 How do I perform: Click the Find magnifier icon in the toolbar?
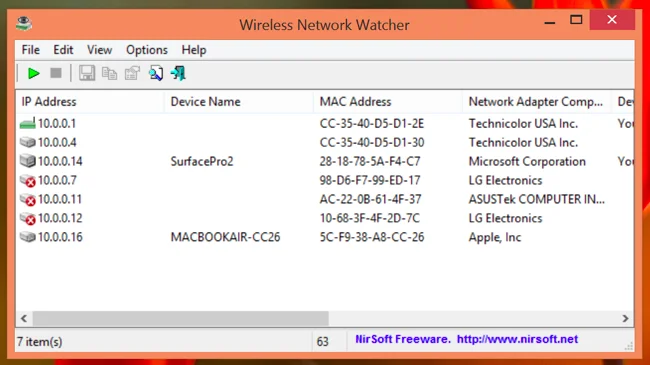click(x=156, y=73)
